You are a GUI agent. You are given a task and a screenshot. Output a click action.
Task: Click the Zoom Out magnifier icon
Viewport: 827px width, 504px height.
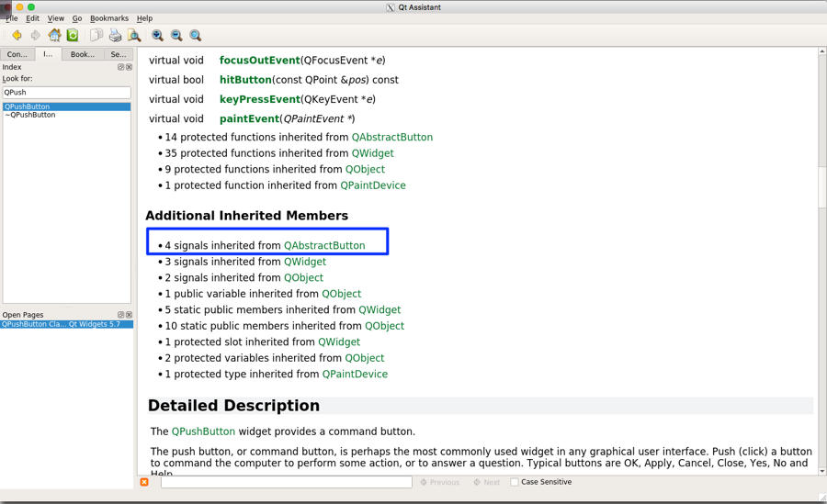(176, 36)
